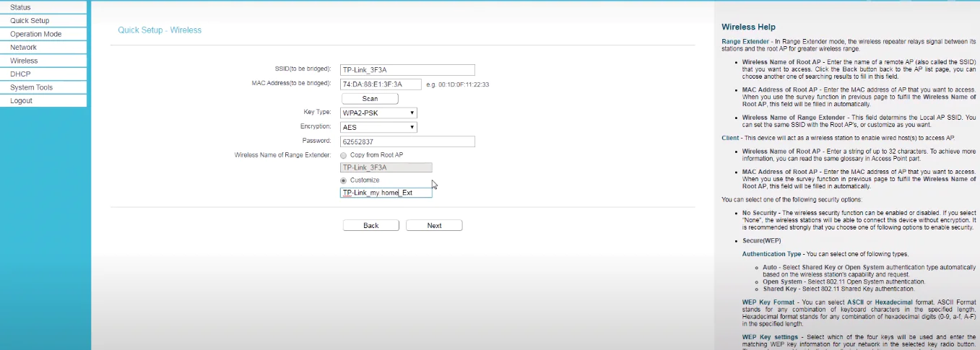980x350 pixels.
Task: Expand System Tools in sidebar
Action: 31,87
